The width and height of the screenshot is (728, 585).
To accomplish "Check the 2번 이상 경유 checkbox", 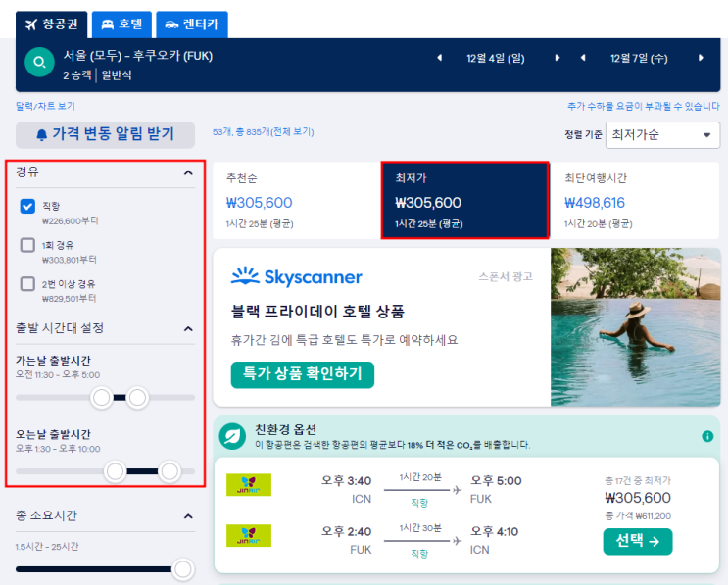I will pyautogui.click(x=27, y=283).
